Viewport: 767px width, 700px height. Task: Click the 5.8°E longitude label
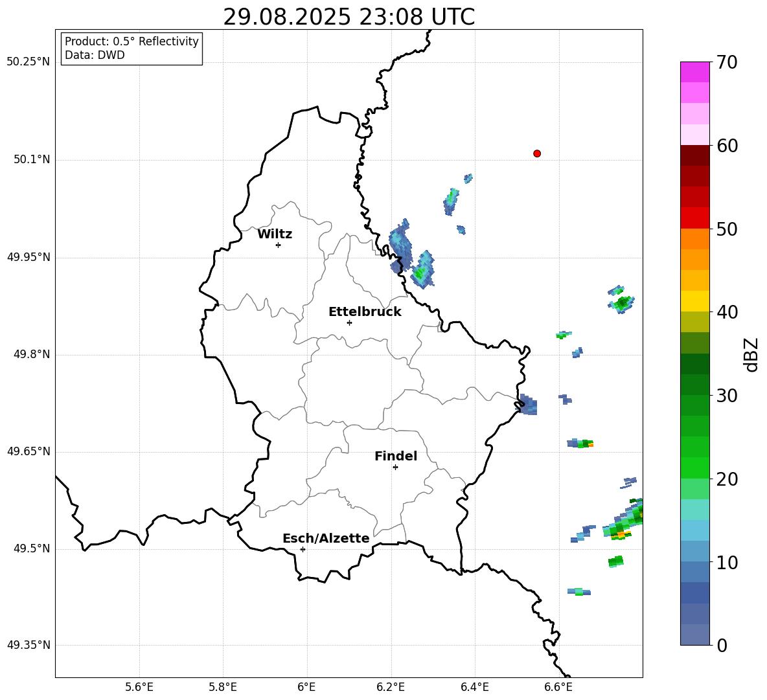tap(223, 688)
